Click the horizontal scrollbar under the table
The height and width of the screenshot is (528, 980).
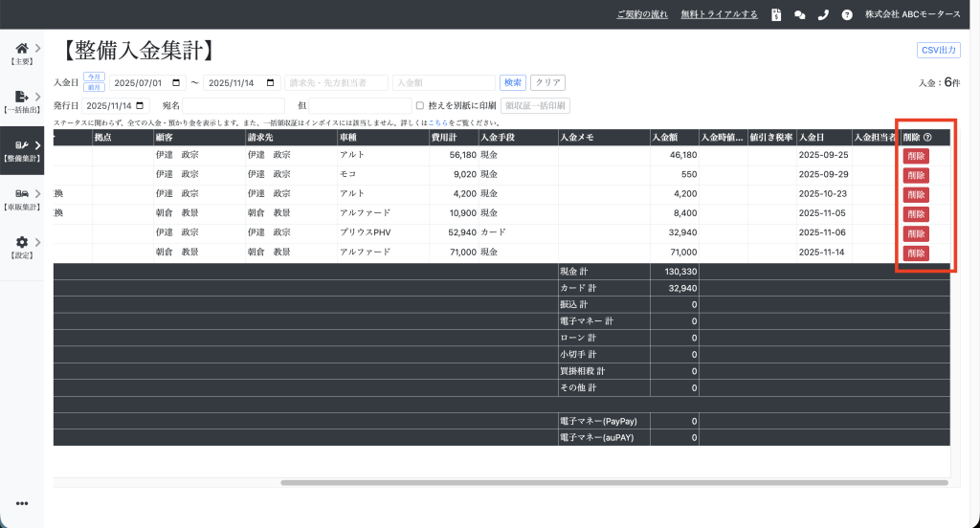pyautogui.click(x=612, y=482)
